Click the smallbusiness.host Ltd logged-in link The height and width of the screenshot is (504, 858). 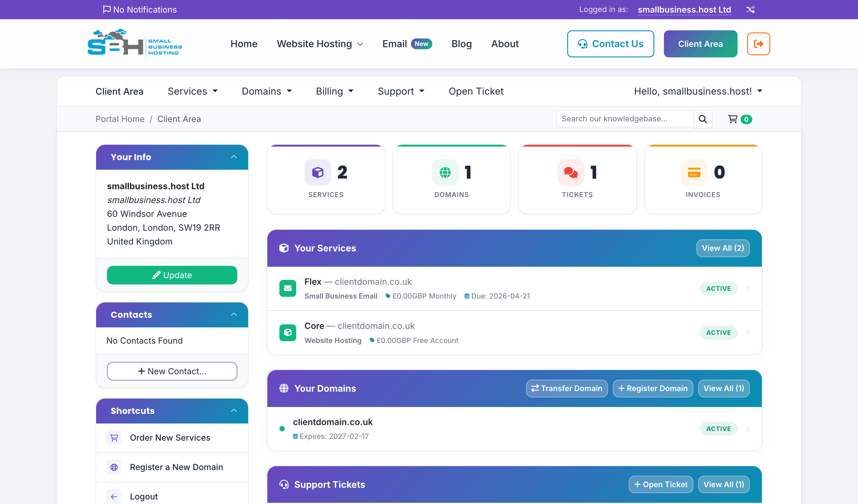pyautogui.click(x=684, y=10)
